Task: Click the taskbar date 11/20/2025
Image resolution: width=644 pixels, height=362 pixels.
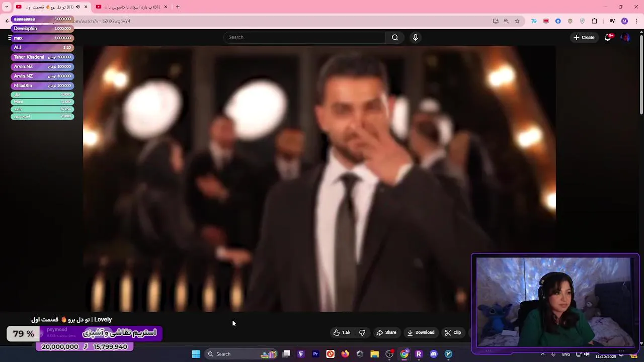Action: (605, 356)
